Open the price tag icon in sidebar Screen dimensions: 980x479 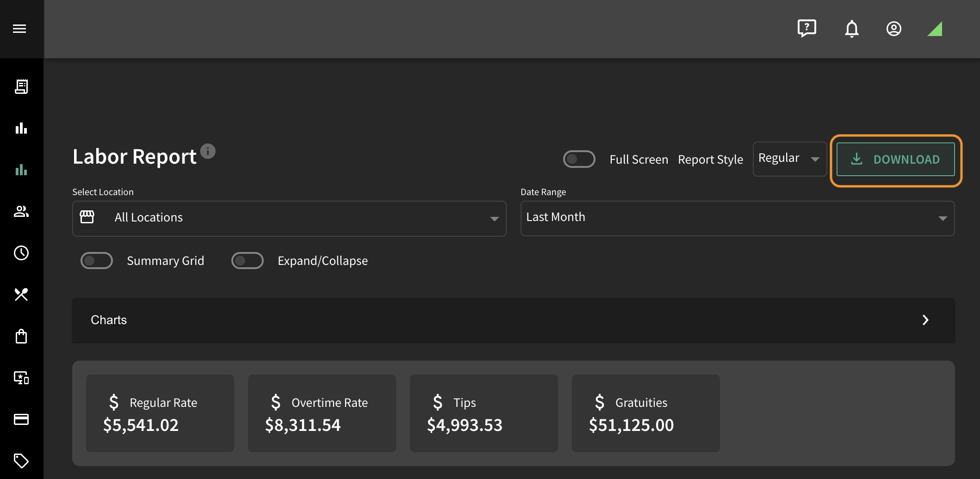[x=21, y=461]
